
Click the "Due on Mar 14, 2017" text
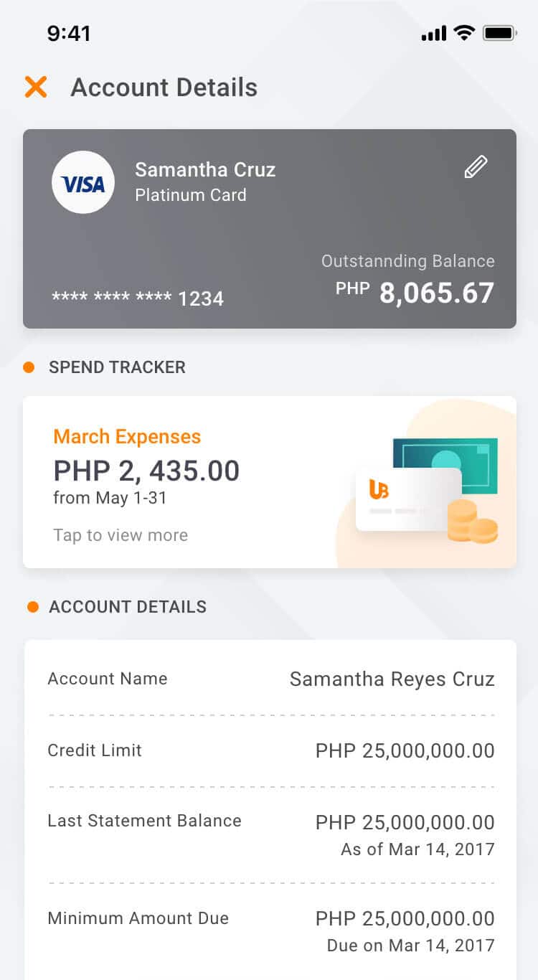tap(410, 946)
